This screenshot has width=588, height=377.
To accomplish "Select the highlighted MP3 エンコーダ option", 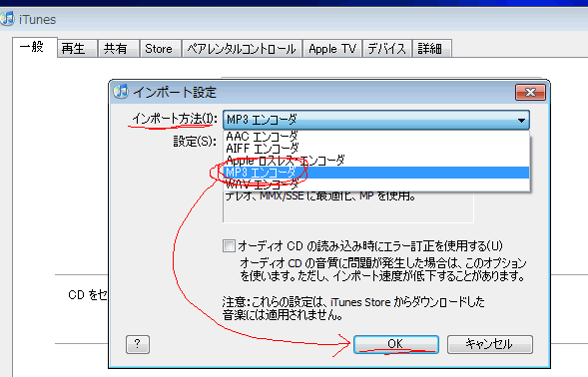I will [x=376, y=173].
